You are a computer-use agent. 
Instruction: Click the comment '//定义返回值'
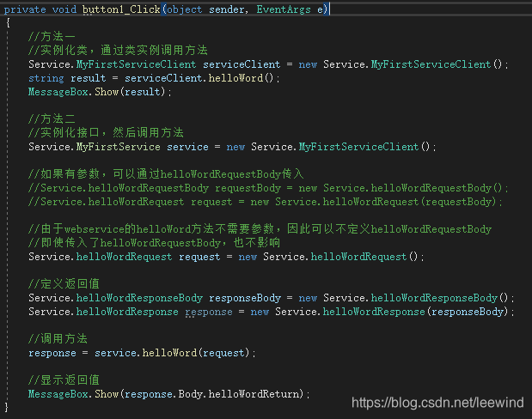tap(64, 283)
